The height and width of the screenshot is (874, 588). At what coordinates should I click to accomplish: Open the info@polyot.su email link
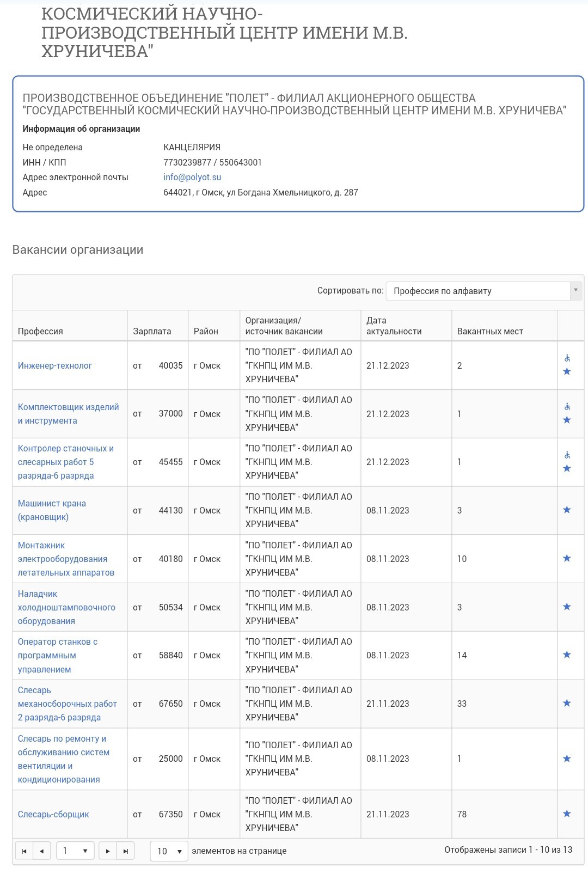[x=192, y=178]
